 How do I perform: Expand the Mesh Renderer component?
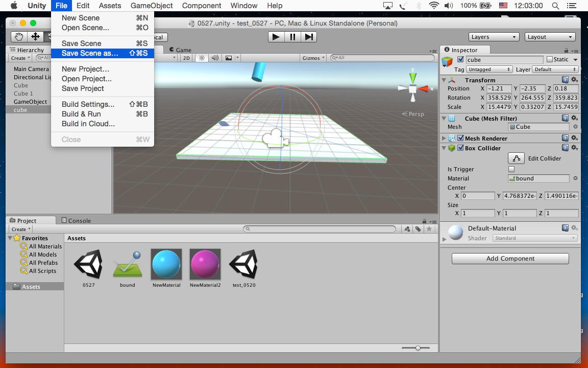[x=444, y=138]
